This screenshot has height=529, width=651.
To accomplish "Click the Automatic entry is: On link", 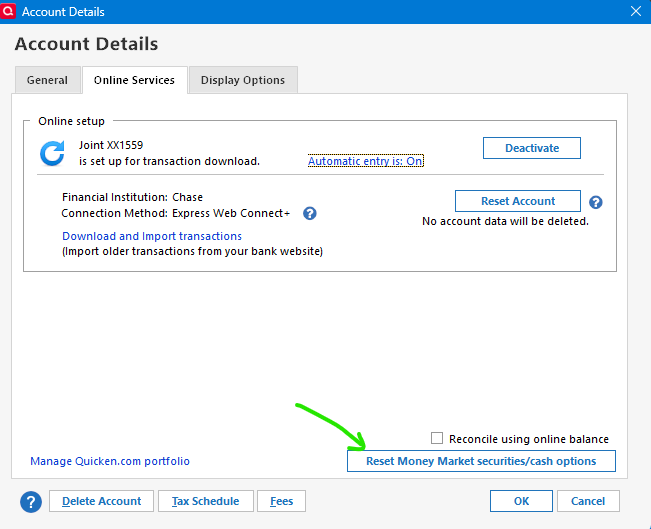I will coord(365,161).
